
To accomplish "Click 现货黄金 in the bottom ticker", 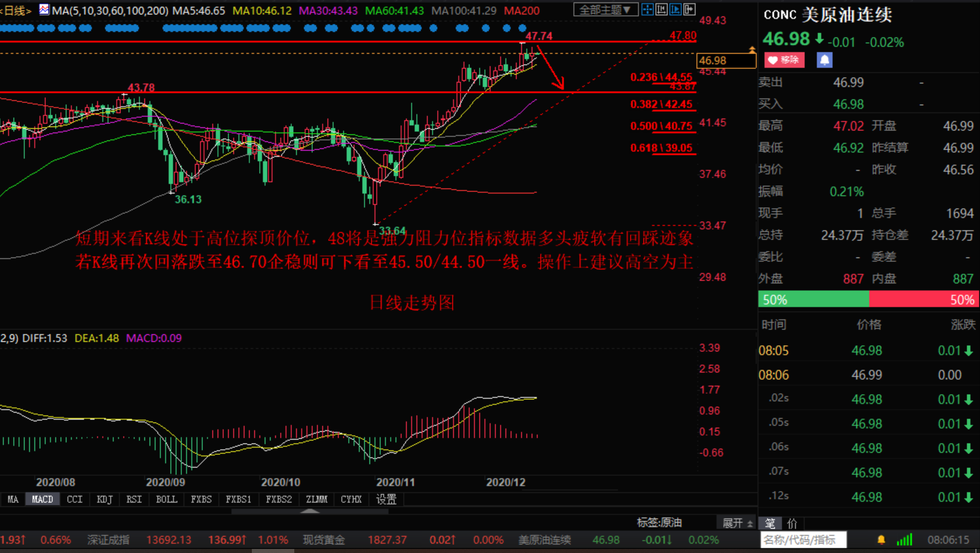I will point(323,540).
